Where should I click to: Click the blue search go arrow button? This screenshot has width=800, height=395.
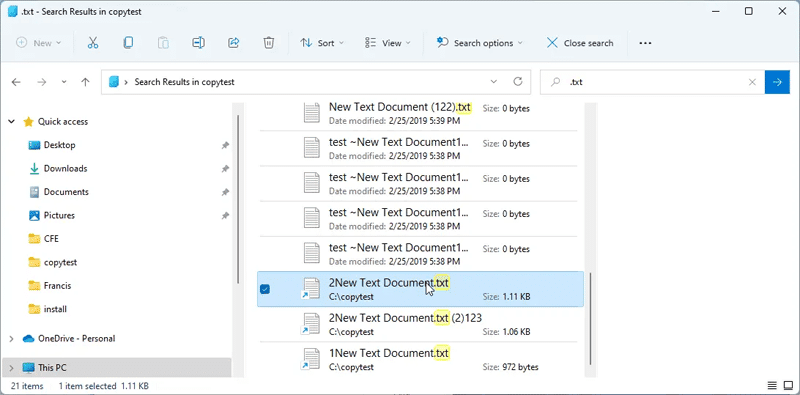click(x=777, y=82)
